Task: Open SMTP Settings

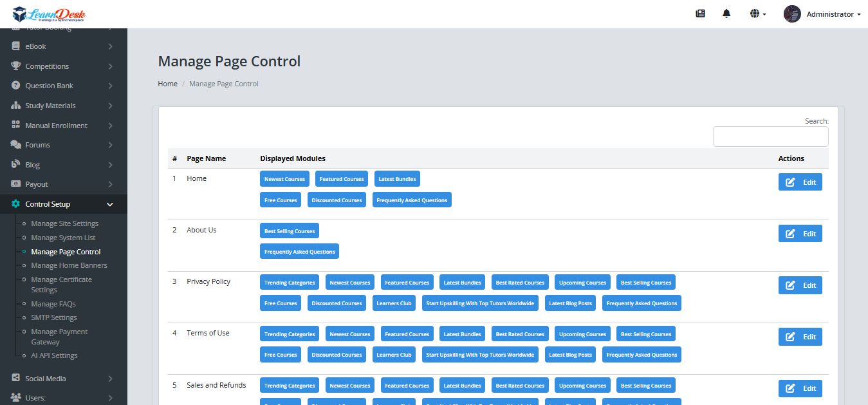Action: (54, 317)
